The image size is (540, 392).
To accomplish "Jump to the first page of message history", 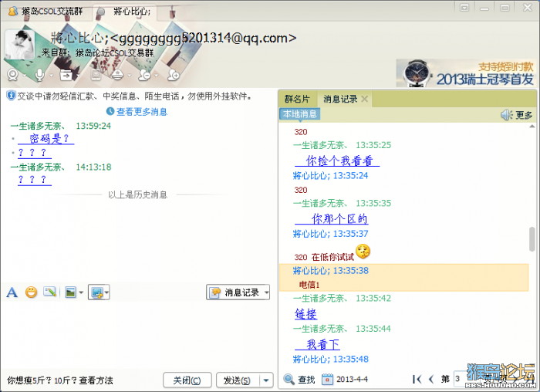I will 417,379.
